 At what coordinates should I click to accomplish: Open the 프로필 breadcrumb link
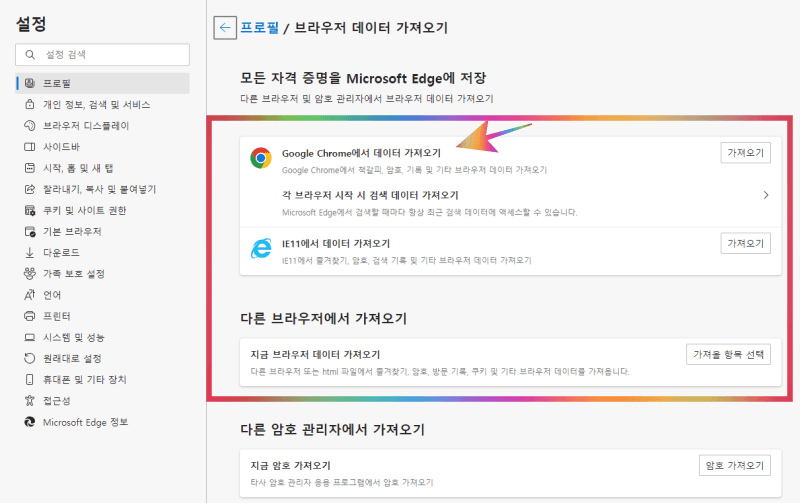coord(260,28)
